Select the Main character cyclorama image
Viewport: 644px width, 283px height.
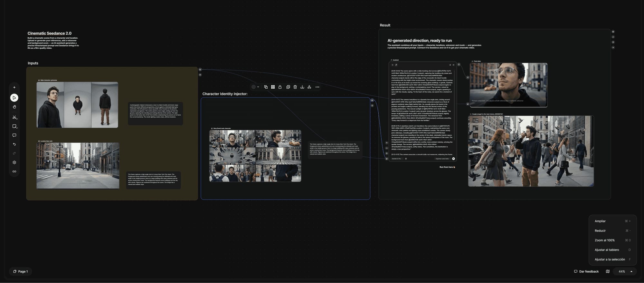77,105
